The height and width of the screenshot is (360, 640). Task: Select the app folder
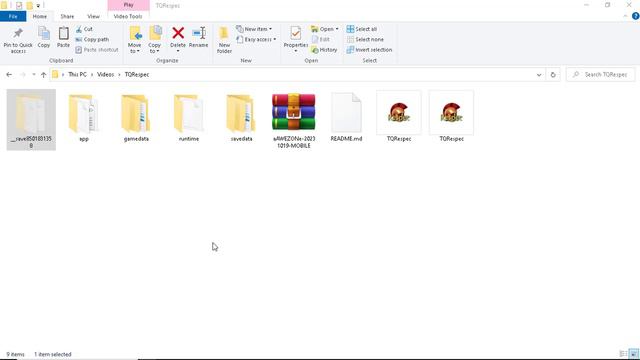point(84,118)
